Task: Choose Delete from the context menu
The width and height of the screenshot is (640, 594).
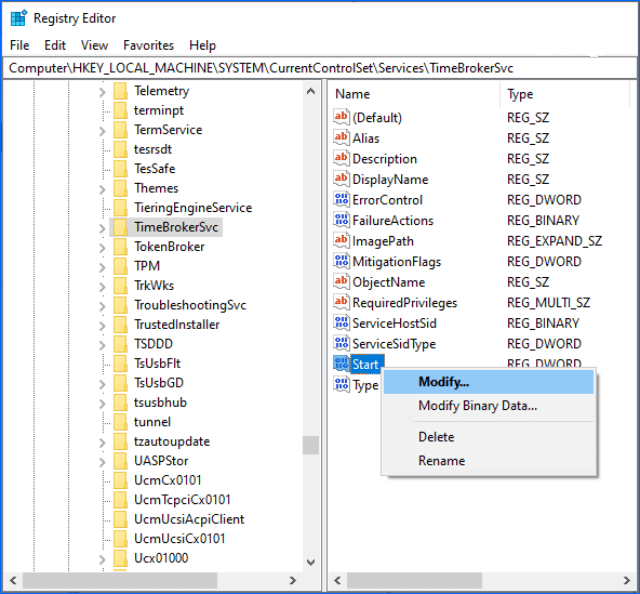Action: point(489,437)
